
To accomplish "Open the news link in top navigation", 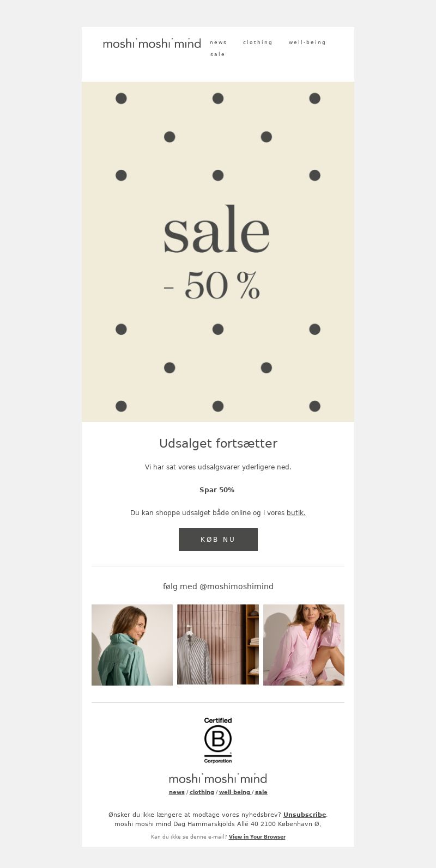I will click(218, 42).
